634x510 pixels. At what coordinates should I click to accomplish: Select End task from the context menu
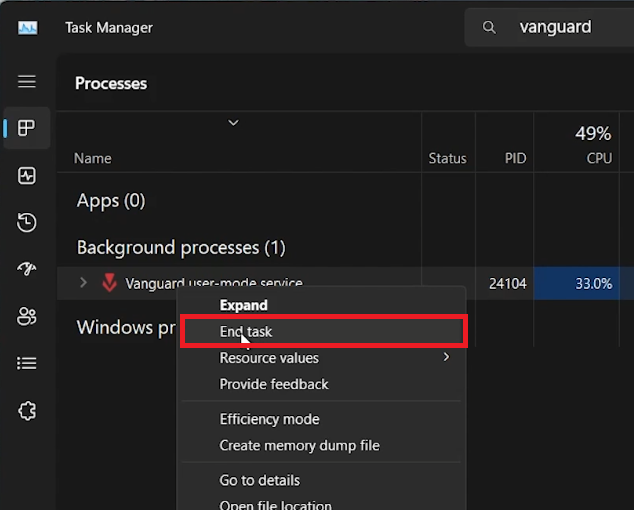(246, 332)
